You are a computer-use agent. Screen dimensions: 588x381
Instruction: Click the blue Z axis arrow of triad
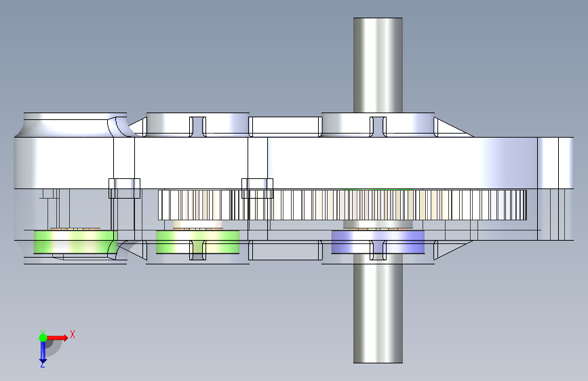(43, 353)
